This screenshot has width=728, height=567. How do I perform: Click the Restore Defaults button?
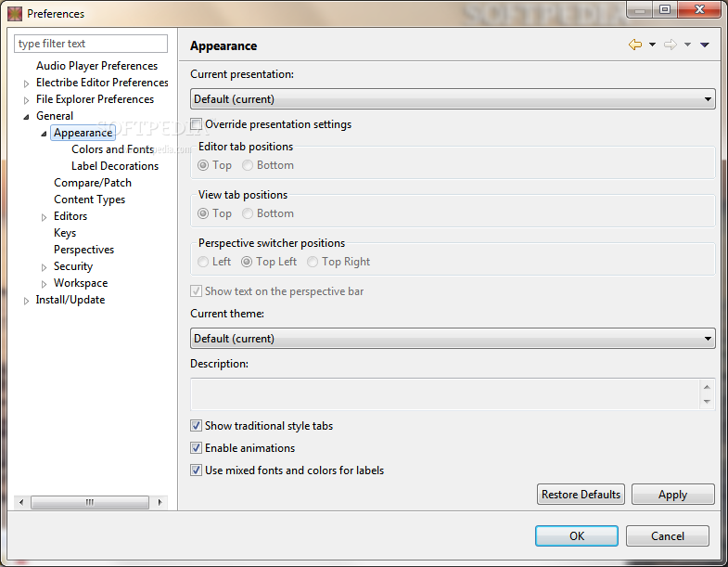tap(581, 495)
